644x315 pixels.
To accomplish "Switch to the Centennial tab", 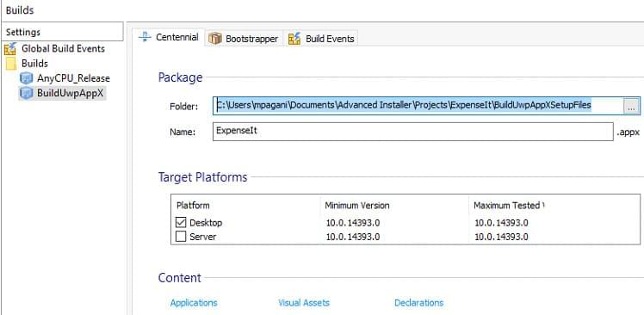I will point(170,37).
